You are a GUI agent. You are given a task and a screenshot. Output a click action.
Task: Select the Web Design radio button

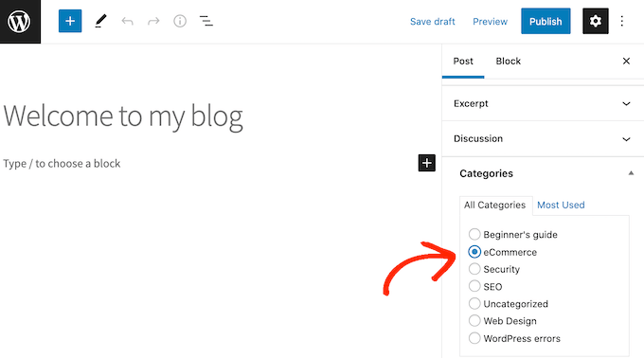click(x=474, y=320)
